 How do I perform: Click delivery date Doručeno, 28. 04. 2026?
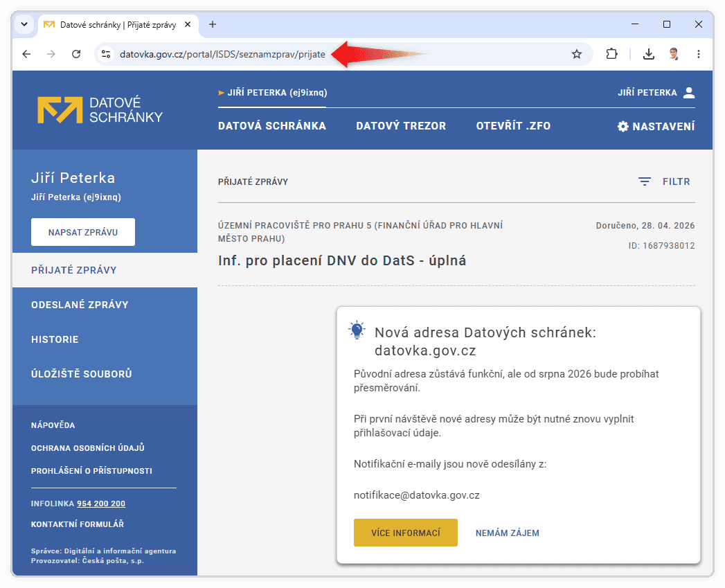click(645, 226)
